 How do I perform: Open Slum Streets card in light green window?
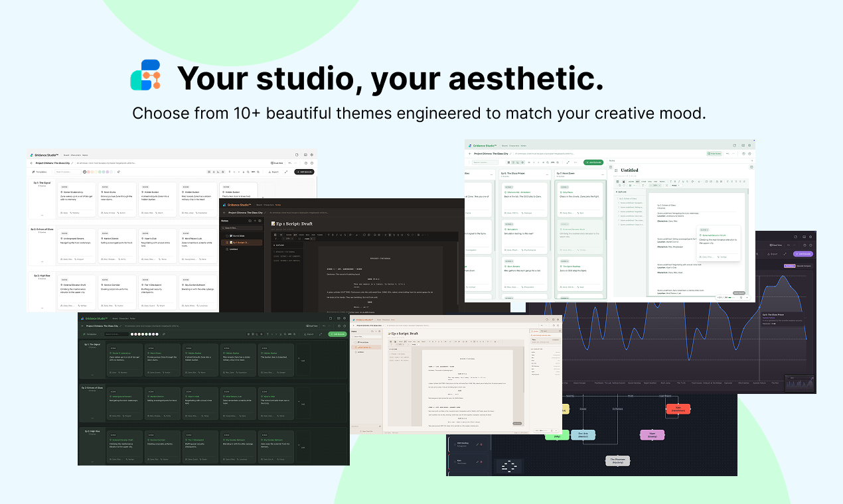524,274
